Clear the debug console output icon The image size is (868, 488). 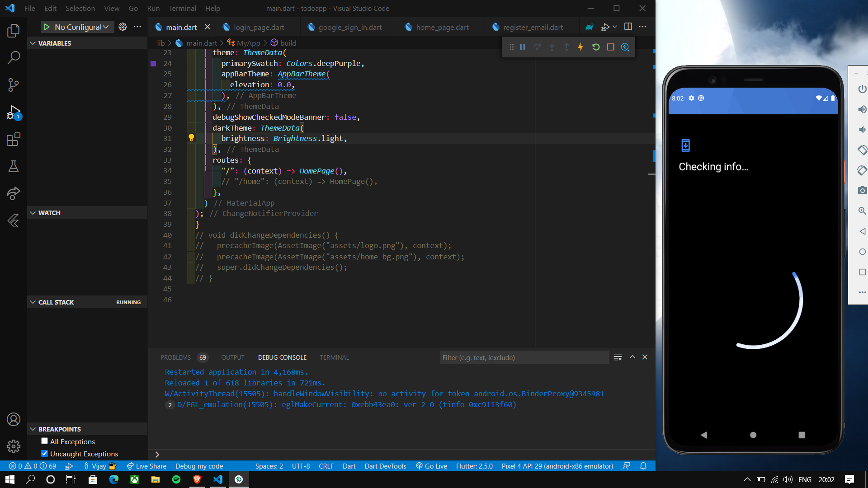pyautogui.click(x=618, y=357)
